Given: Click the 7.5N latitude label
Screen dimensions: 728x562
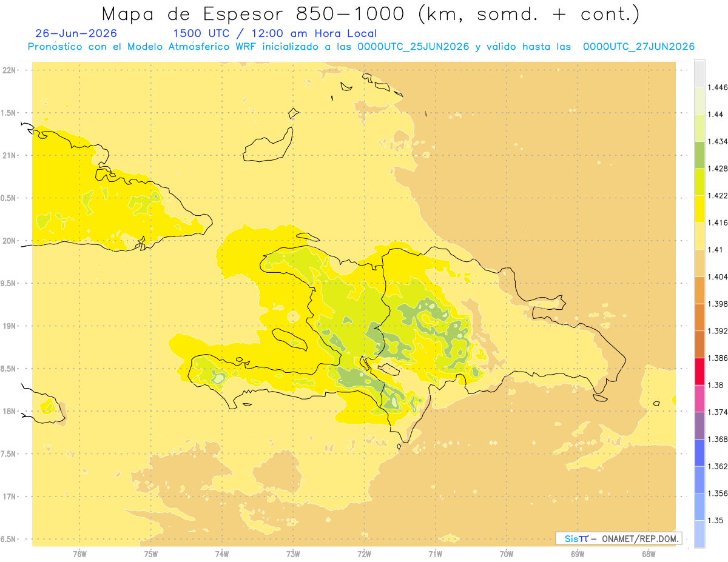Looking at the screenshot, I should point(9,454).
